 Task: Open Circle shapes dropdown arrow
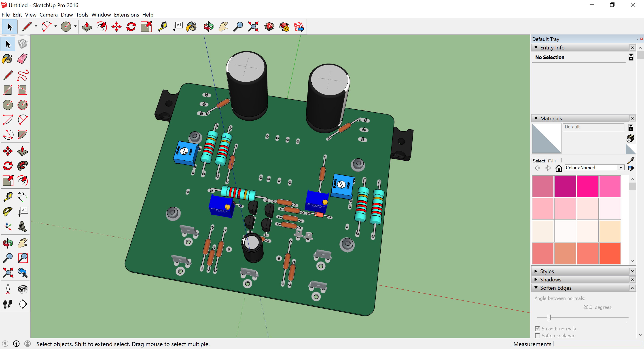pos(75,27)
